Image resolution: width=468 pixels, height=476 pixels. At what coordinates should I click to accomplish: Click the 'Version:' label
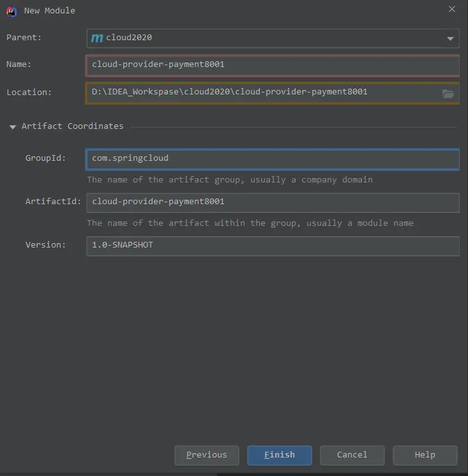coord(45,244)
